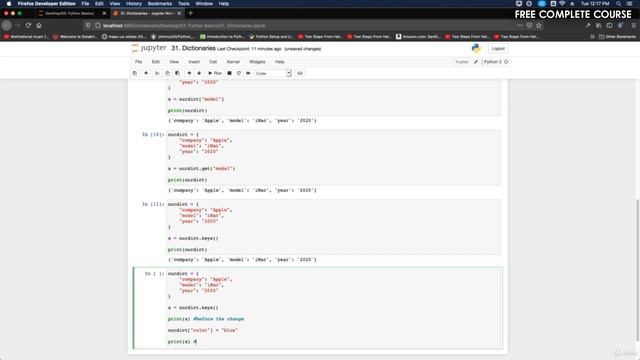Screen dimensions: 640x360
Task: Open the developer tools wrench icon
Action: [x=587, y=25]
